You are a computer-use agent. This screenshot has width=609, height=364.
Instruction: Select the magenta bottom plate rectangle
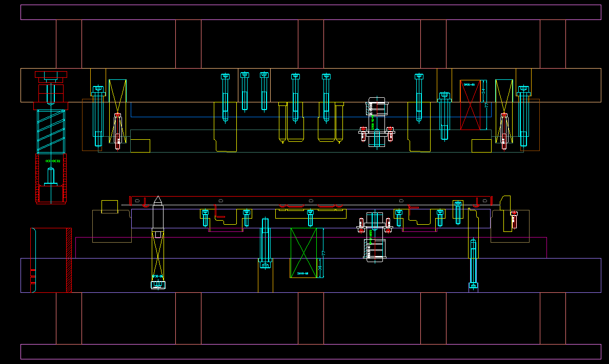(310, 352)
